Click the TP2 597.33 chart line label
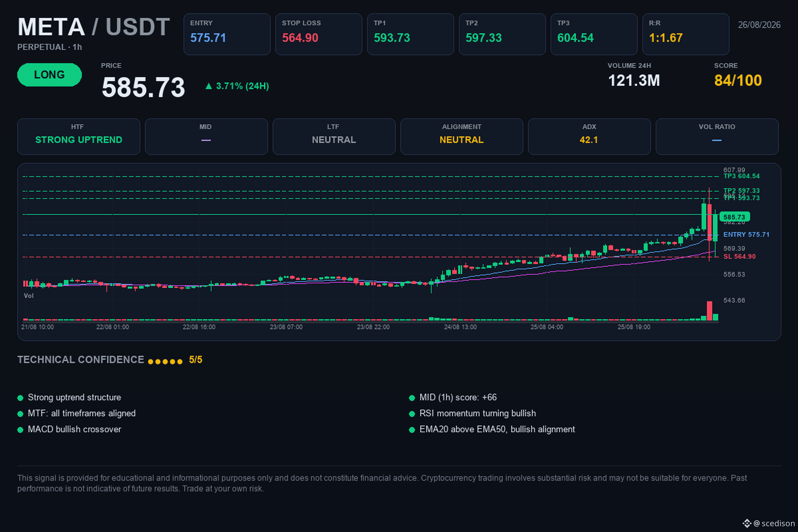 [741, 191]
